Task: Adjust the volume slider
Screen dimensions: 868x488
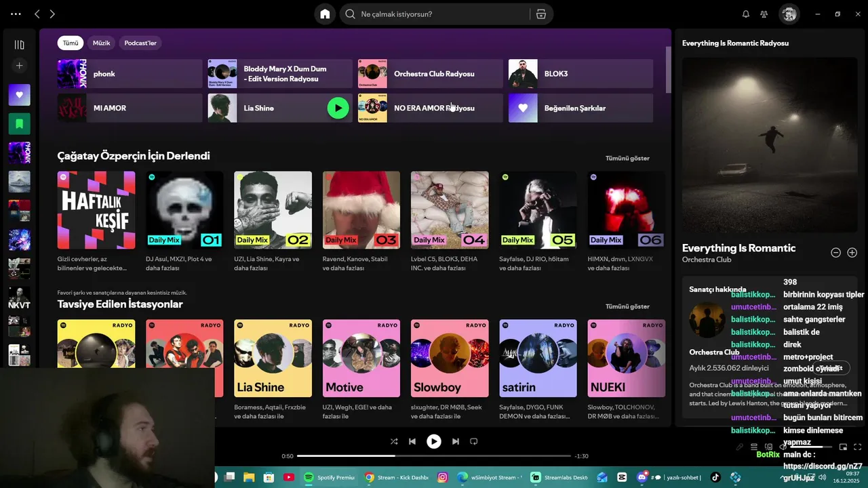Action: [x=812, y=447]
